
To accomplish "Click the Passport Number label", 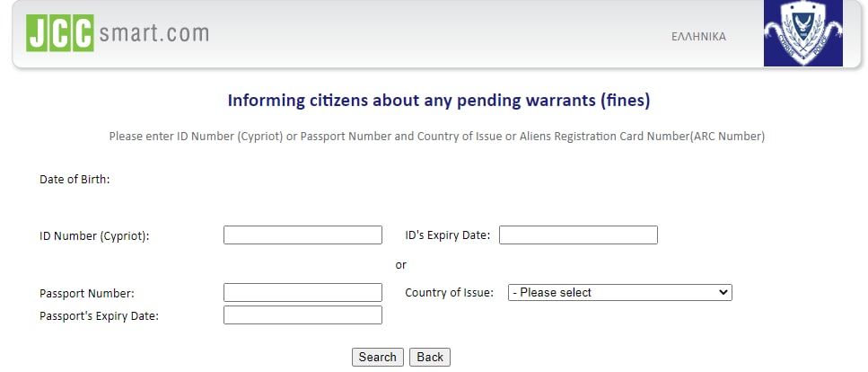I will [x=86, y=294].
